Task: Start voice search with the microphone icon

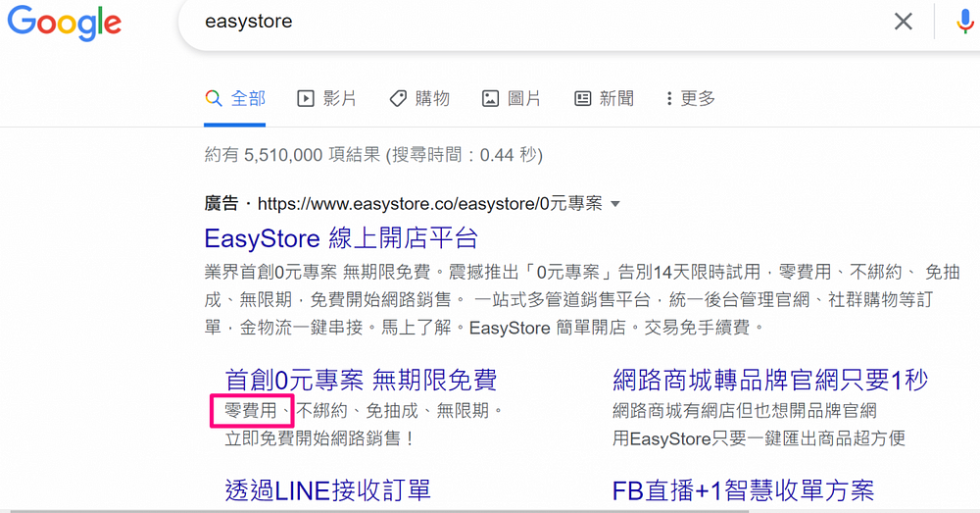Action: [x=965, y=22]
